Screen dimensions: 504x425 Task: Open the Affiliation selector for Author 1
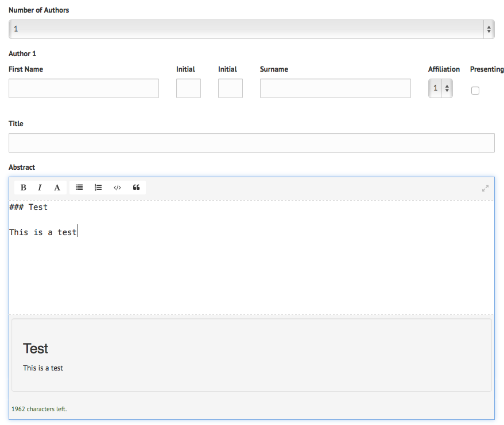(x=440, y=88)
